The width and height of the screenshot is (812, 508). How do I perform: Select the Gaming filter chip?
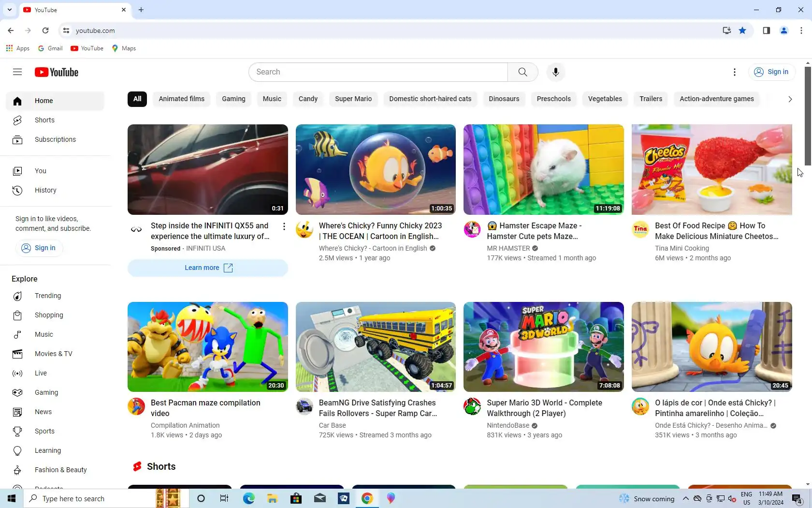tap(233, 99)
